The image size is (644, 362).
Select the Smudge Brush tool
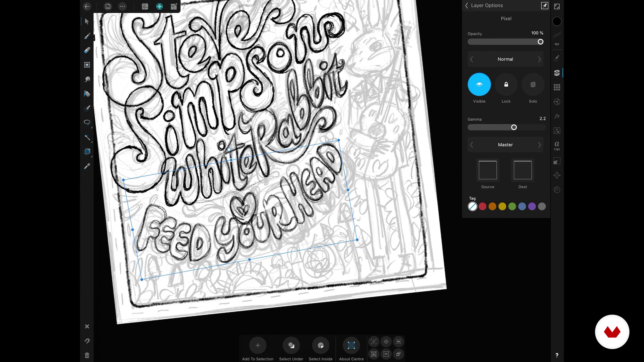tap(87, 79)
